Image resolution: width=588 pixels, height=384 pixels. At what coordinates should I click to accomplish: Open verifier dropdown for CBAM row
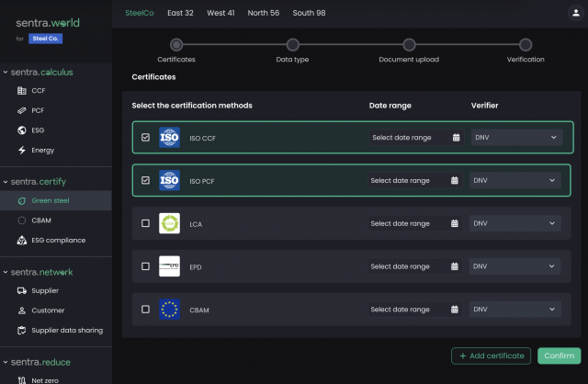click(515, 310)
